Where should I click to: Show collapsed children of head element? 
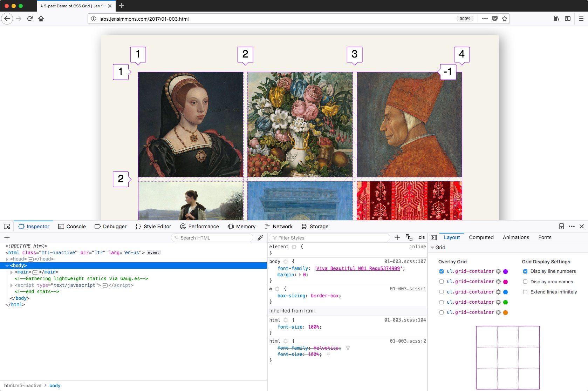click(x=30, y=259)
